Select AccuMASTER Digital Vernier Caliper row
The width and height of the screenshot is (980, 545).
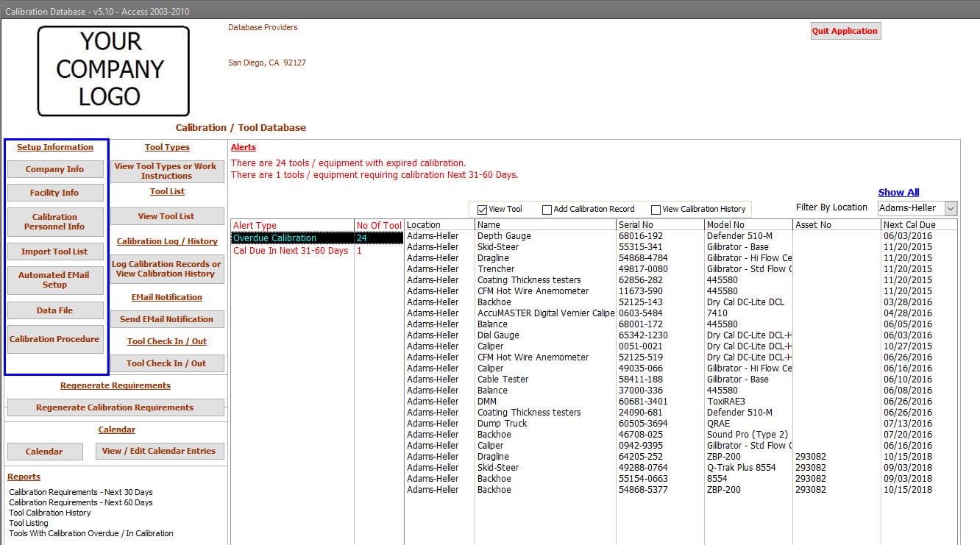681,313
